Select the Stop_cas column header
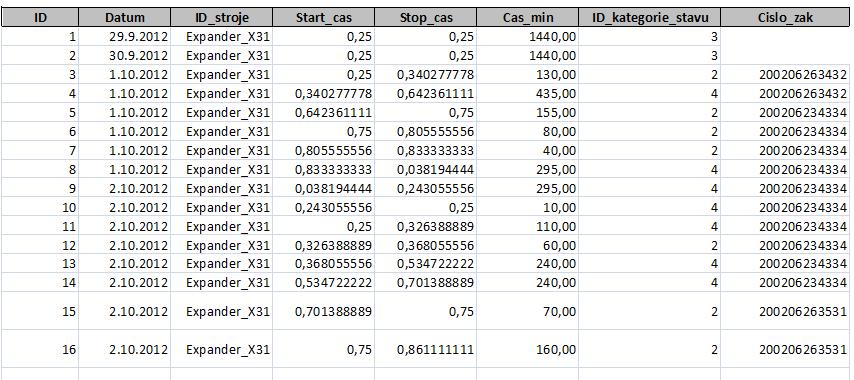The image size is (854, 380). pos(425,17)
